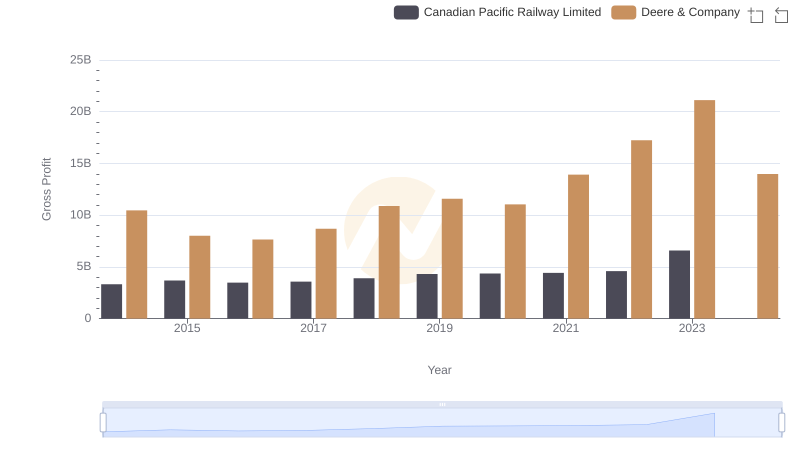The image size is (800, 461).
Task: Click the 2019 Canadian Pacific Railway bar
Action: (427, 296)
